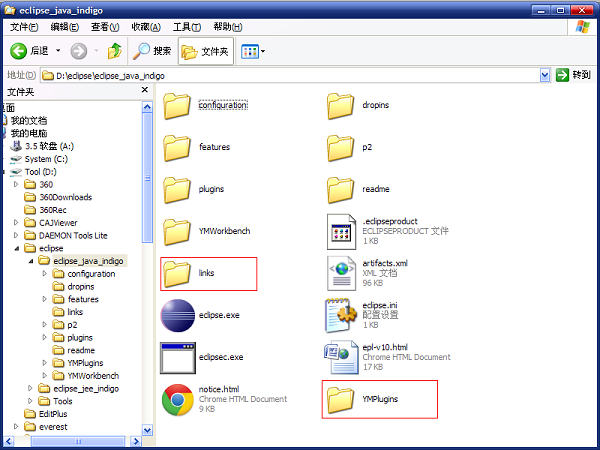
Task: Select the eclipse.exe application icon
Action: pyautogui.click(x=178, y=316)
